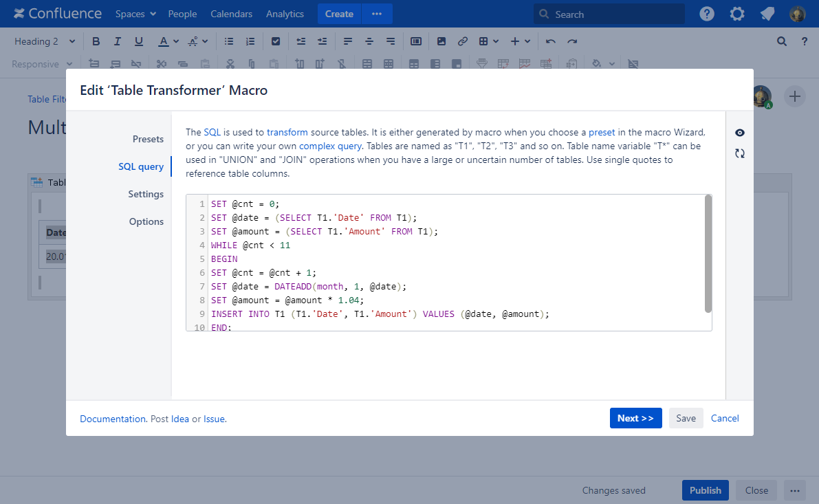This screenshot has width=819, height=504.
Task: Toggle bold formatting in editor toolbar
Action: (x=96, y=41)
